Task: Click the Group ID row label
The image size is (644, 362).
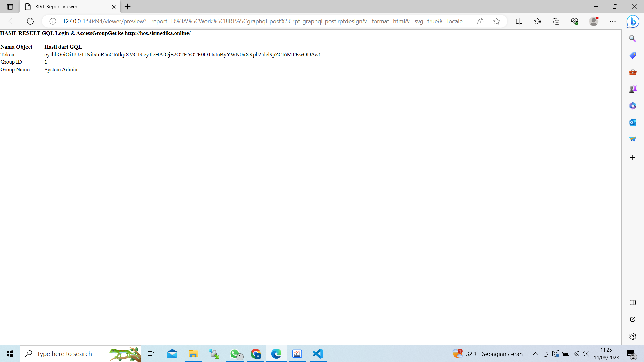Action: pos(11,62)
